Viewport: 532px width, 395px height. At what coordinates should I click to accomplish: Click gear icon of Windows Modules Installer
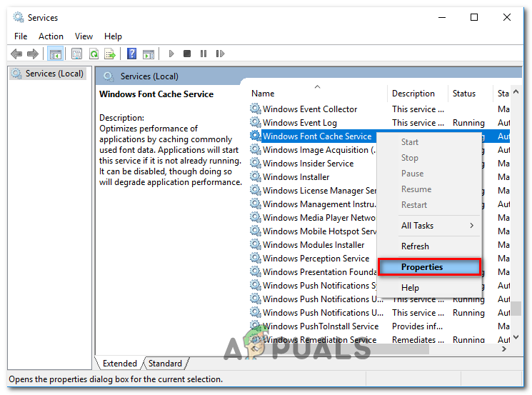(x=256, y=245)
